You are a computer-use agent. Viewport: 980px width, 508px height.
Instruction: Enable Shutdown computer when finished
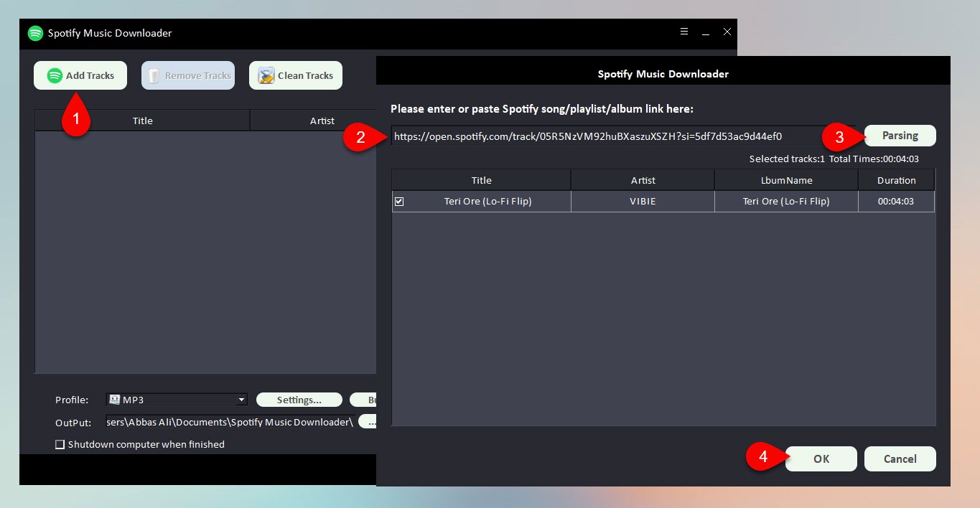[x=60, y=444]
